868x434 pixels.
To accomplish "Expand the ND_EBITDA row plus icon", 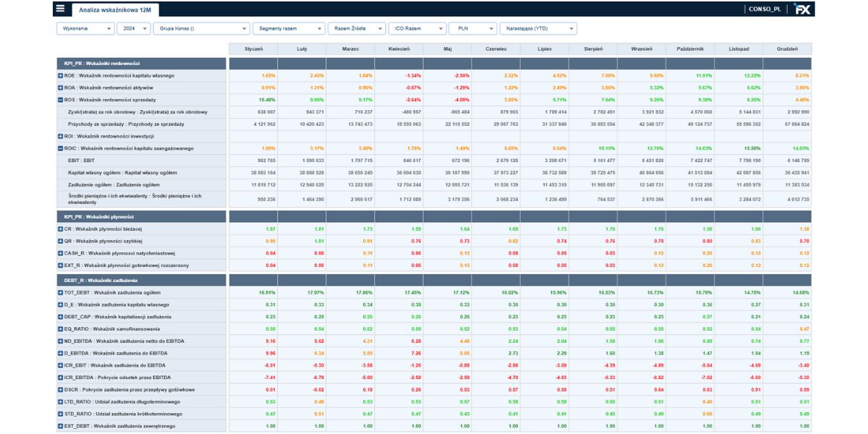I will point(61,341).
